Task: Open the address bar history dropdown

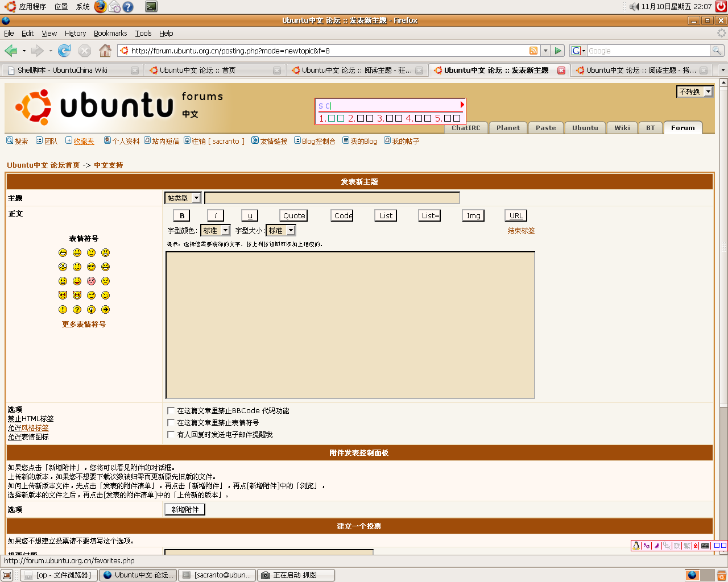Action: tap(545, 51)
